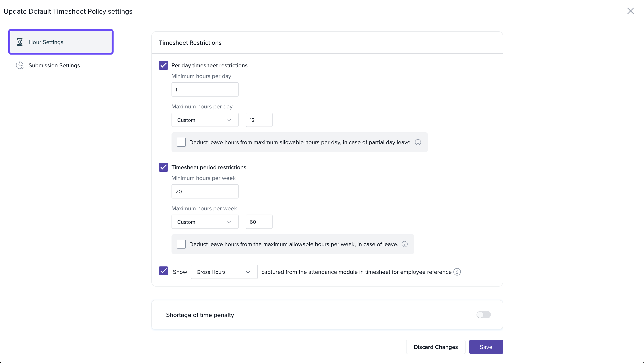Image resolution: width=644 pixels, height=363 pixels.
Task: Close the timesheet policy dialog with X
Action: (x=630, y=11)
